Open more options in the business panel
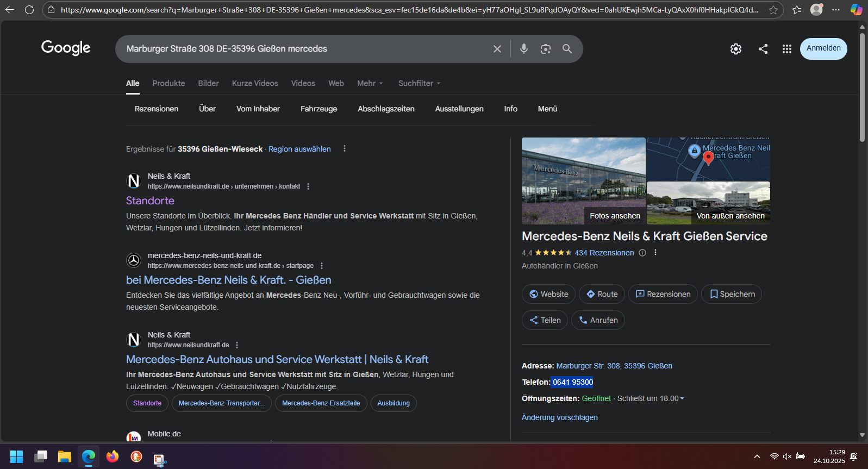The width and height of the screenshot is (868, 469). tap(655, 253)
